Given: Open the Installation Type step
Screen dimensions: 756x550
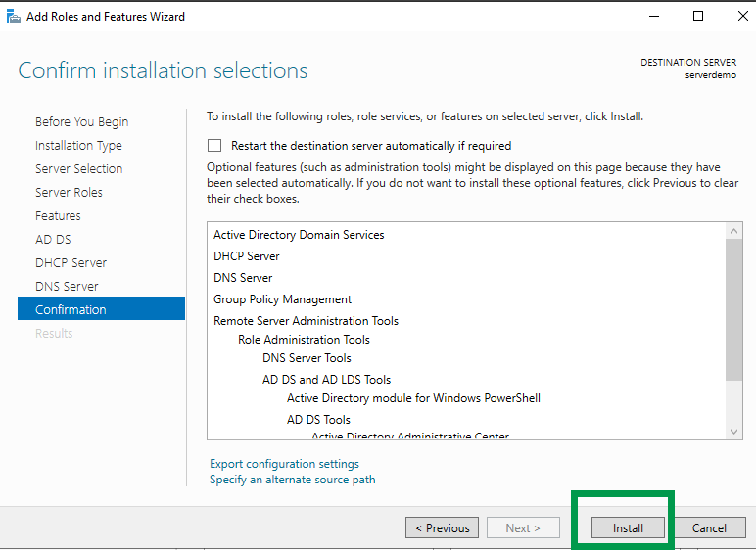Looking at the screenshot, I should (78, 146).
